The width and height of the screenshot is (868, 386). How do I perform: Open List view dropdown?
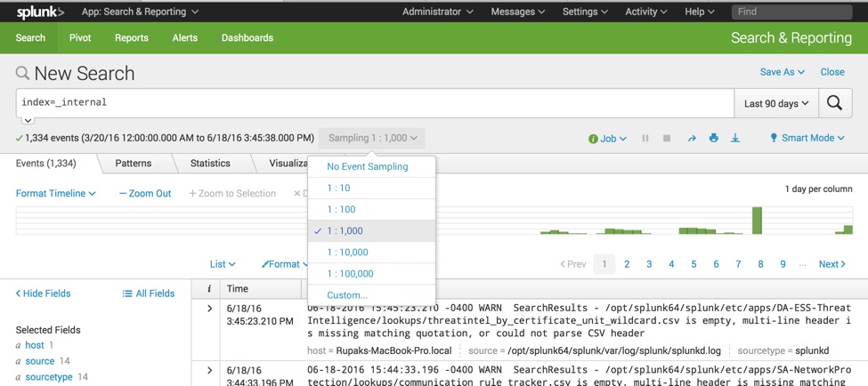click(223, 264)
